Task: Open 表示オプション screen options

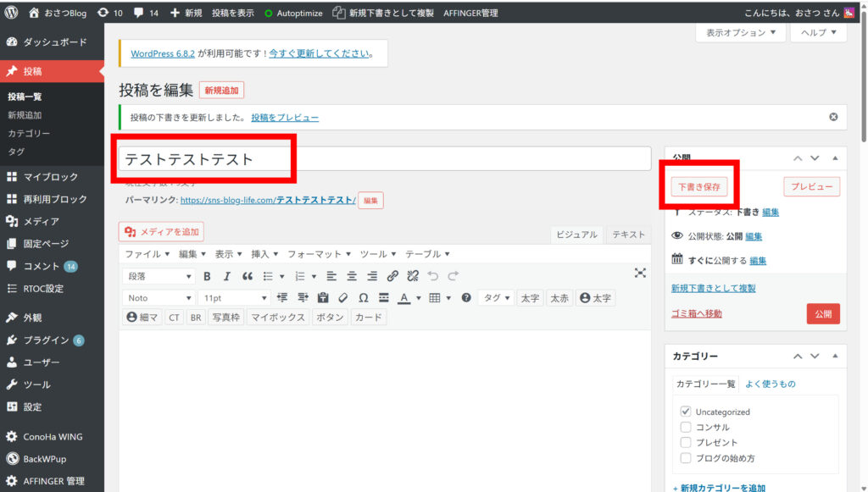Action: tap(741, 33)
